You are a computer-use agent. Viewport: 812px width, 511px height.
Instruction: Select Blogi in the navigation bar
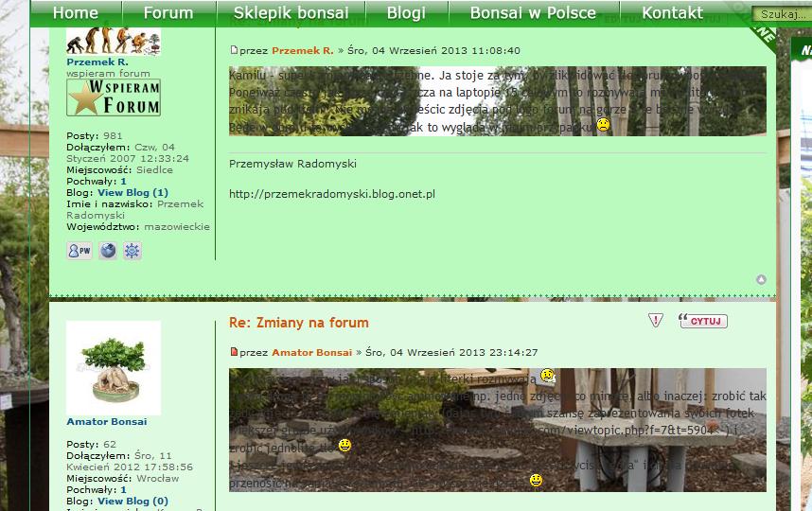tap(406, 13)
